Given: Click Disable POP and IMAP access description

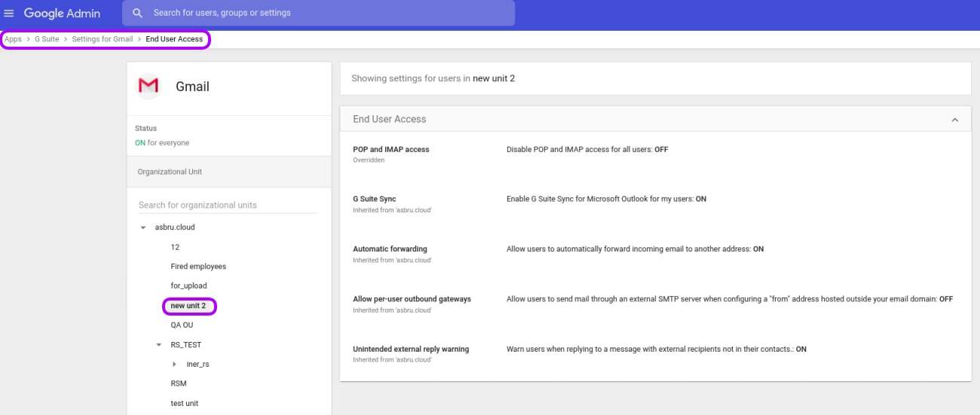Looking at the screenshot, I should click(x=587, y=149).
